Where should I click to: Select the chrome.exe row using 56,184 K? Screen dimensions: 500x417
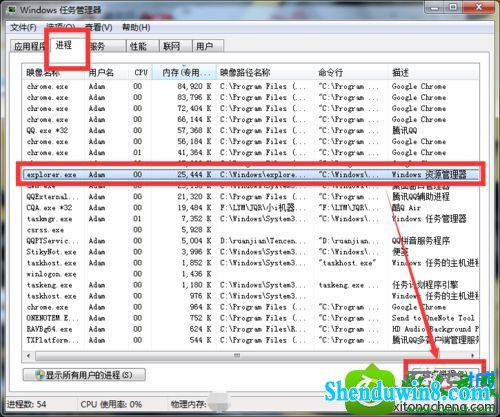coord(251,141)
